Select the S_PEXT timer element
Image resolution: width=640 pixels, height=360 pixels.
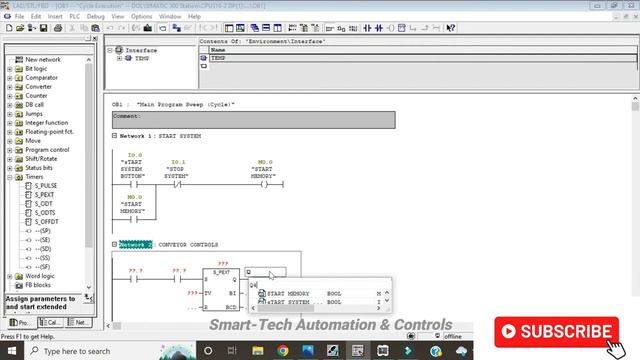click(x=44, y=195)
